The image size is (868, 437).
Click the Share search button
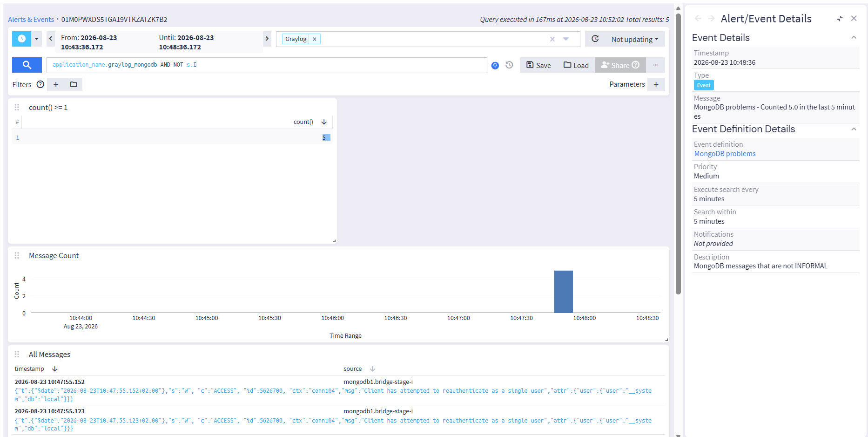pyautogui.click(x=620, y=65)
